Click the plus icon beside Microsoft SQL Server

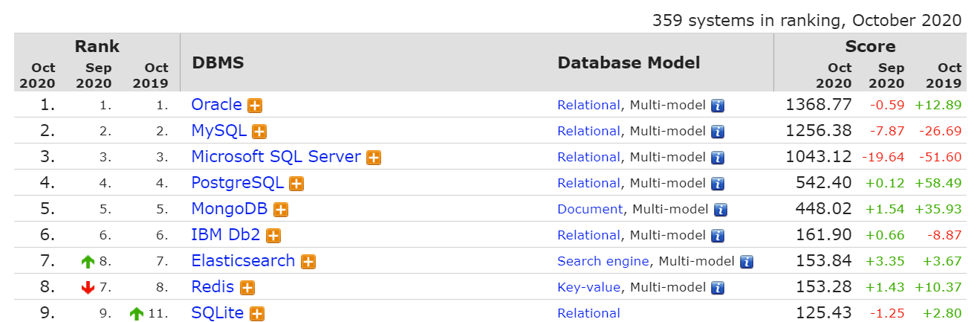coord(374,158)
